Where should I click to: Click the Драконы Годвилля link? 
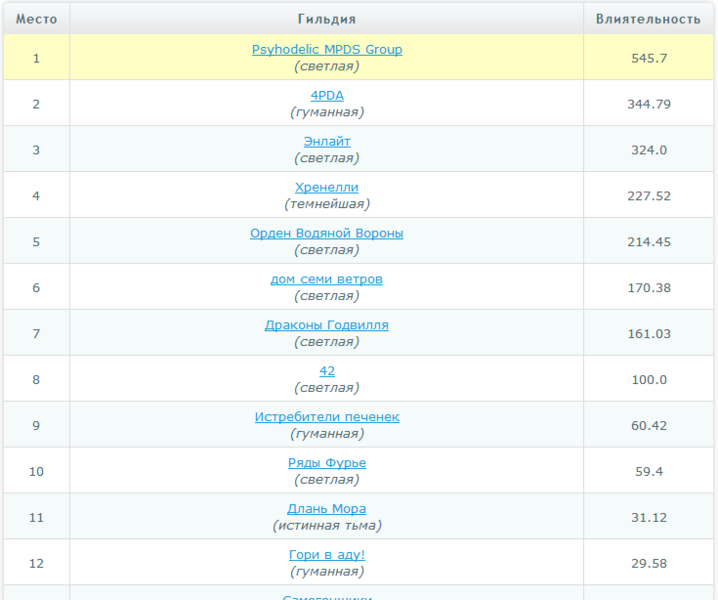[326, 326]
